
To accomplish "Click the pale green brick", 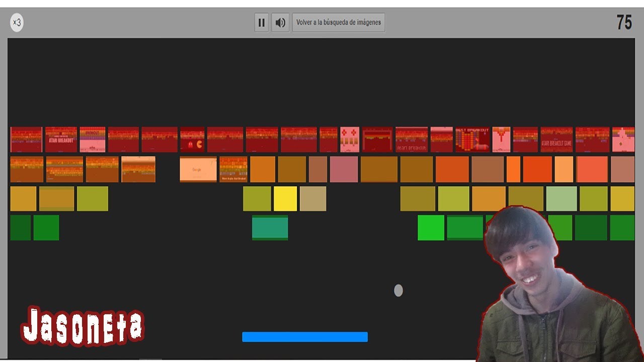I will [x=561, y=199].
